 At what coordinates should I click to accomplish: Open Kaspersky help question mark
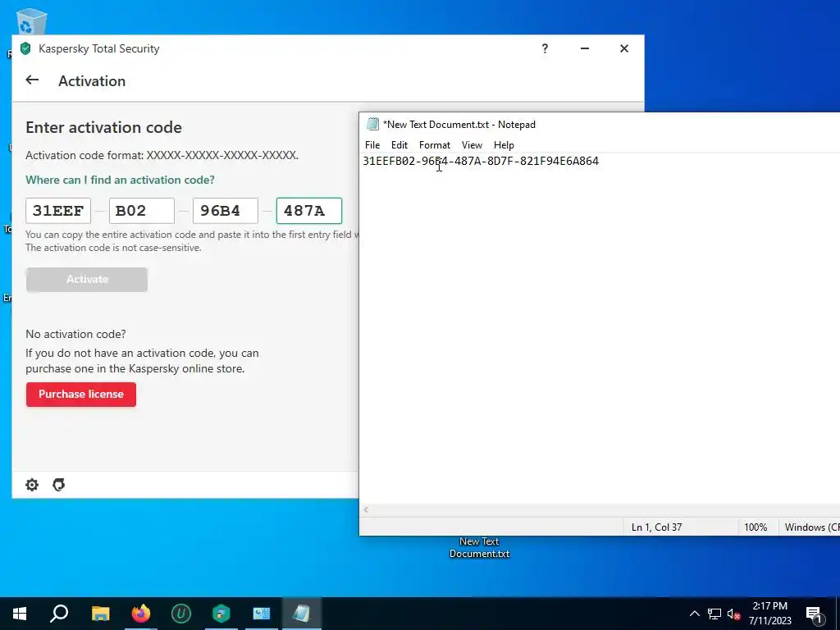(x=545, y=48)
